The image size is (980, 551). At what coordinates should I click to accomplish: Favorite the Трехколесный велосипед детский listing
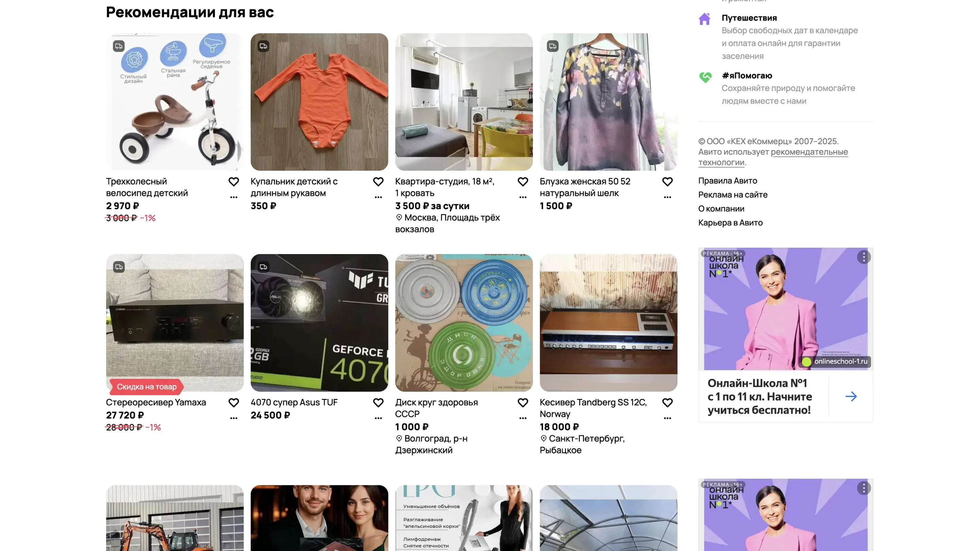(x=233, y=182)
